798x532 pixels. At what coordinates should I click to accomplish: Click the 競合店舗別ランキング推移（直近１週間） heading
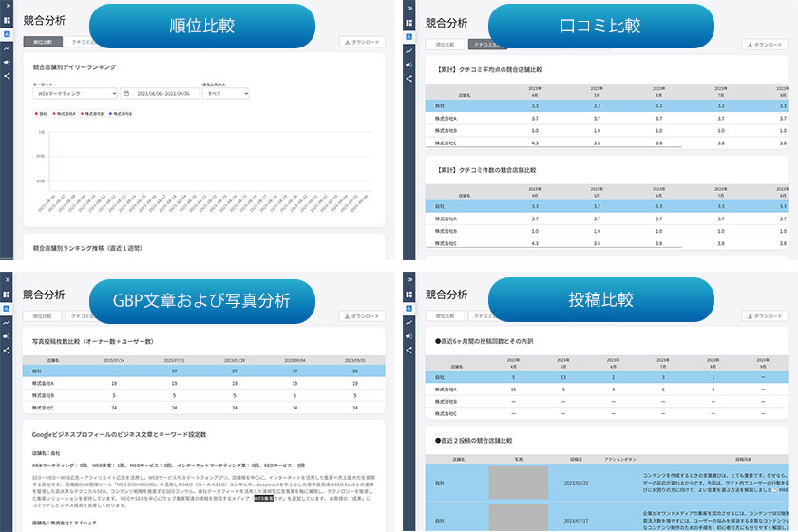click(x=87, y=249)
